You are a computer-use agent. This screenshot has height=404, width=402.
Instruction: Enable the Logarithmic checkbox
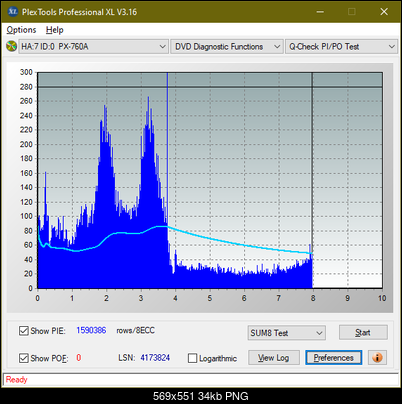point(192,358)
